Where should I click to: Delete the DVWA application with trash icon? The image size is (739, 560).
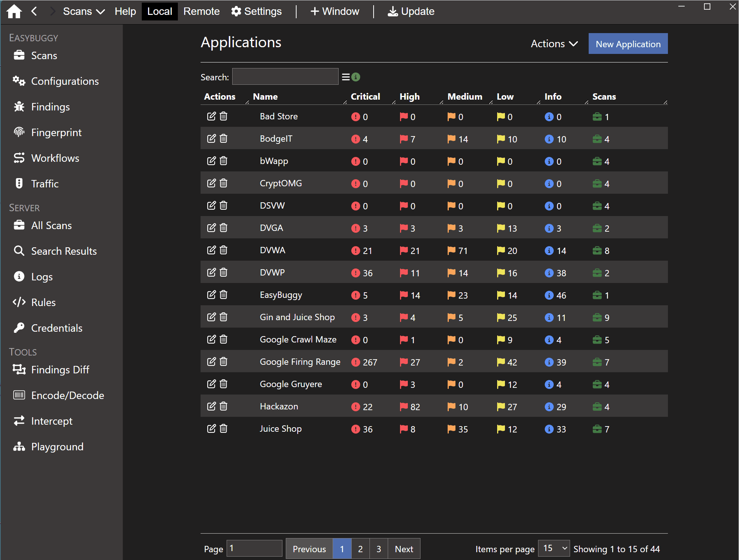[x=223, y=250]
